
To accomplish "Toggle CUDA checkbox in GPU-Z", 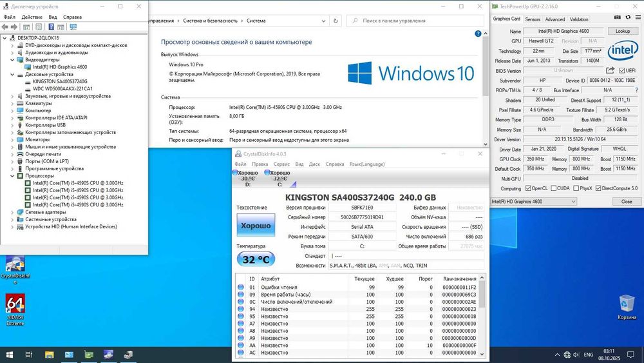I will coord(554,188).
